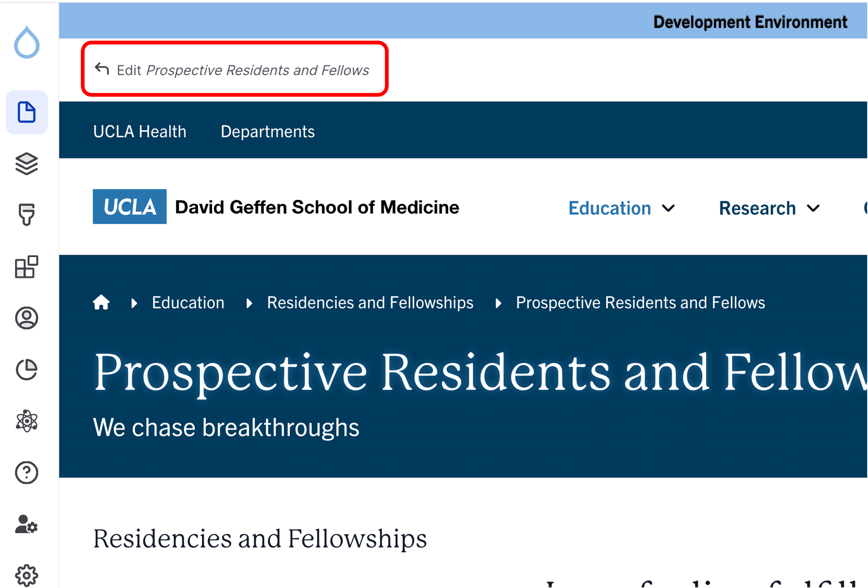Open the UCLA Health top menu link
The height and width of the screenshot is (588, 868).
pyautogui.click(x=140, y=132)
